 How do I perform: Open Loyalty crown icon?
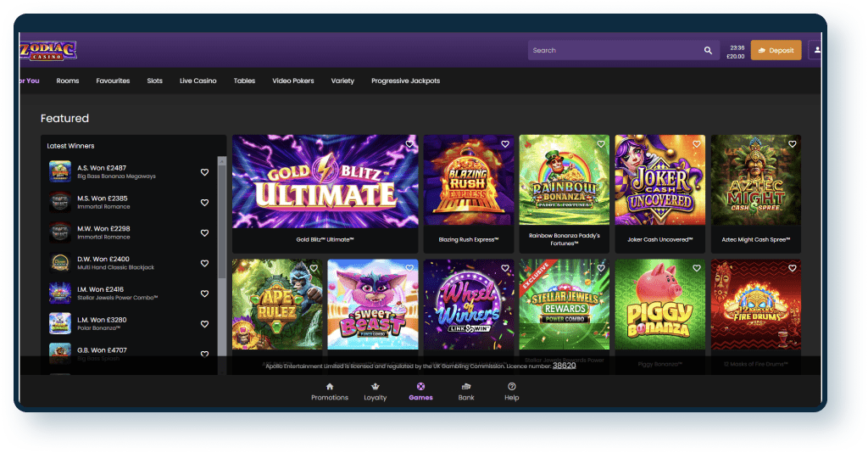pos(376,387)
